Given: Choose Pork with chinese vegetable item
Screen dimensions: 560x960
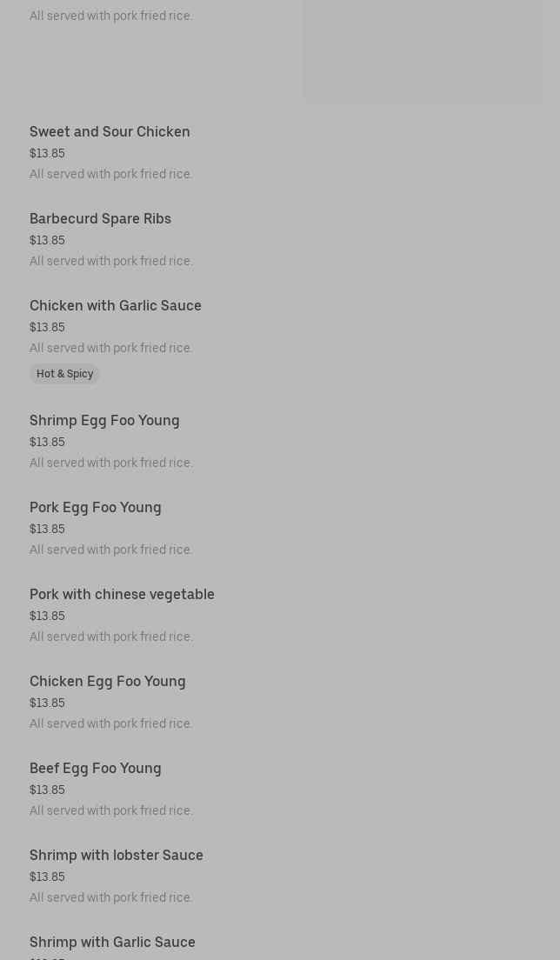Looking at the screenshot, I should [122, 595].
